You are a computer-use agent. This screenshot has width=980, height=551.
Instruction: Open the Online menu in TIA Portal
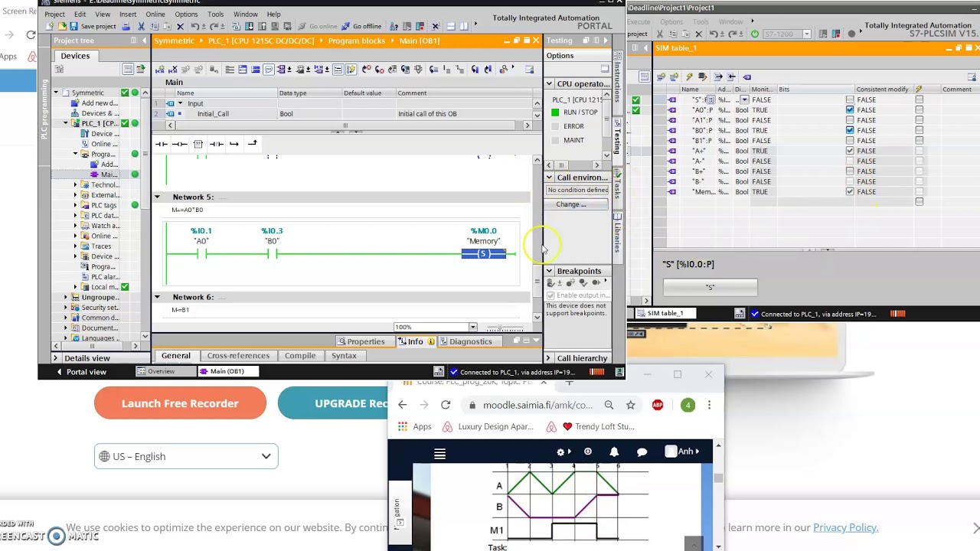[155, 14]
